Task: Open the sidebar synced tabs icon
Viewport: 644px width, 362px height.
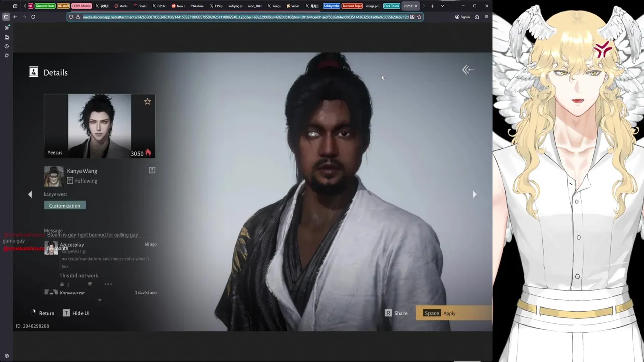Action: click(7, 37)
